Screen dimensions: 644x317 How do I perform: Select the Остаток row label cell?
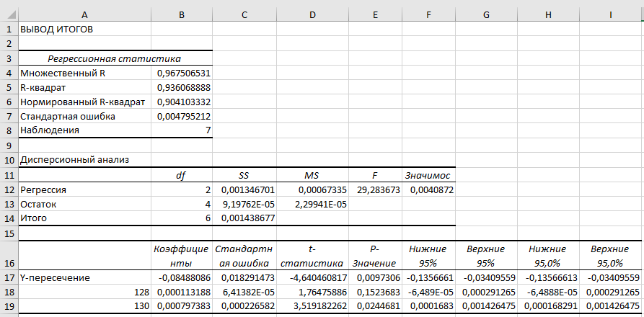coord(84,204)
